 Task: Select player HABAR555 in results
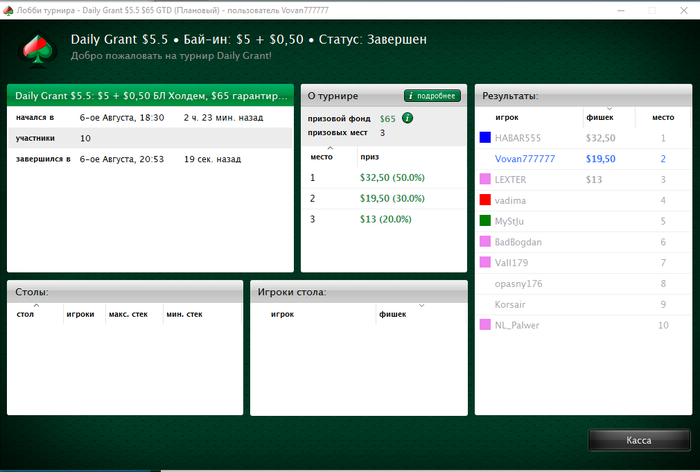click(583, 138)
